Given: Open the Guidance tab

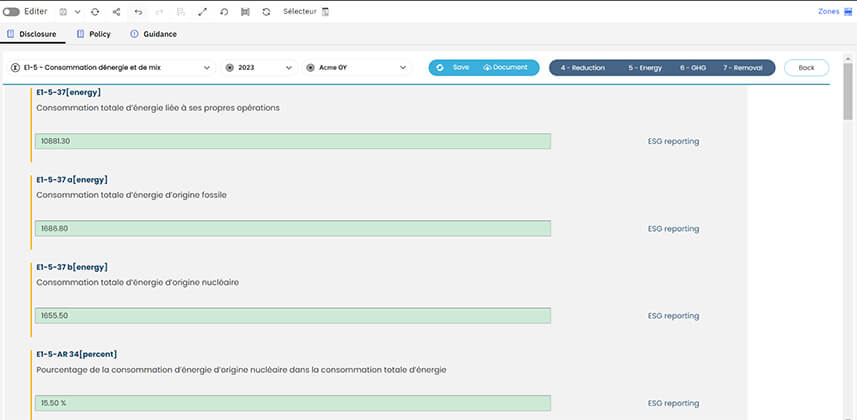Looking at the screenshot, I should 153,34.
